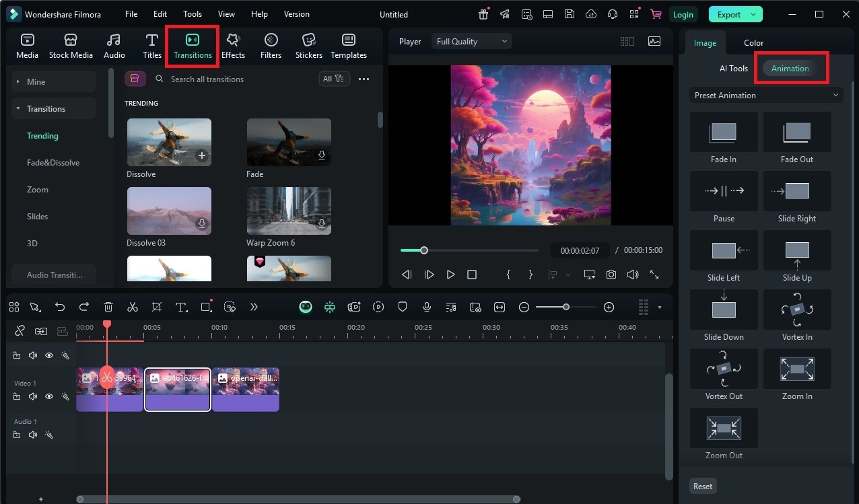This screenshot has width=859, height=504.
Task: Click the player volume speaker icon
Action: [633, 275]
